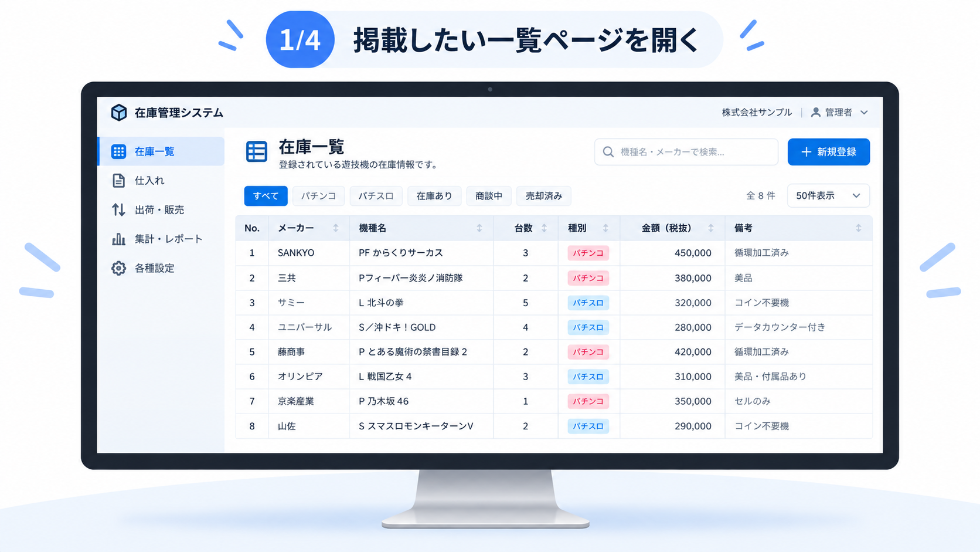Click 株式会社サンプル company name
Viewport: 980px width, 552px height.
(x=757, y=112)
